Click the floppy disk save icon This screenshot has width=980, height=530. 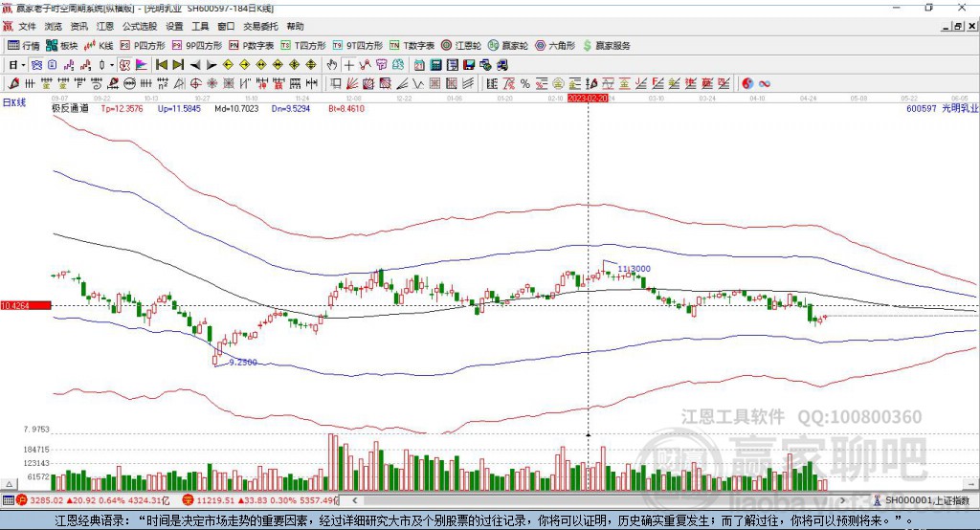(469, 65)
